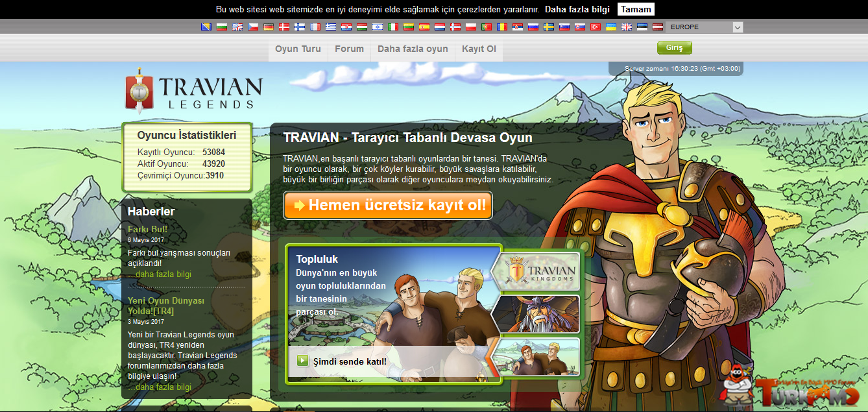Image resolution: width=868 pixels, height=412 pixels.
Task: Pick the Czech Republic flag
Action: pos(253,27)
